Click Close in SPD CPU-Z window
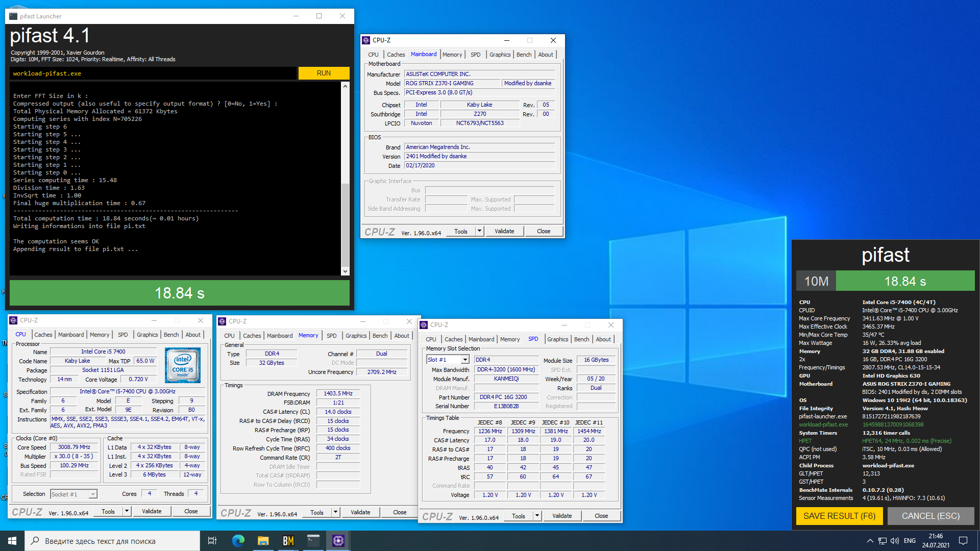Viewport: 980px width, 551px height. (x=601, y=516)
